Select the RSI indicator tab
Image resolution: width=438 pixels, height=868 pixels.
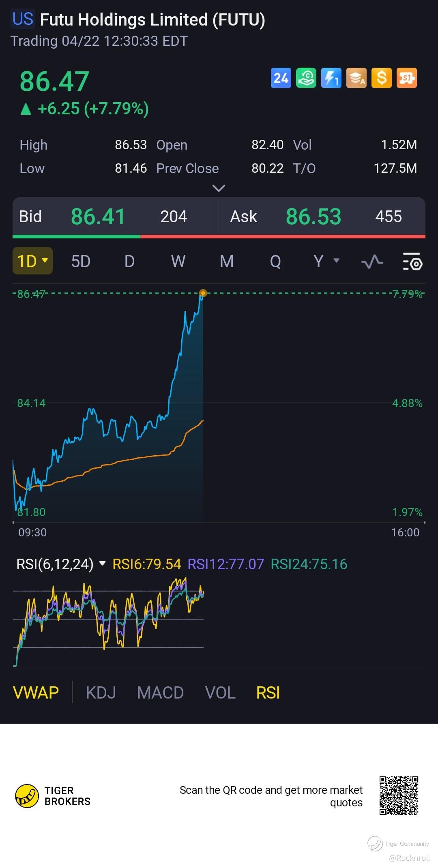(x=268, y=692)
